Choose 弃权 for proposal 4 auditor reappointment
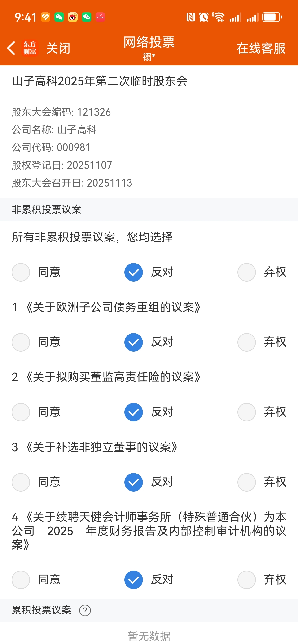Image resolution: width=298 pixels, height=644 pixels. tap(246, 580)
